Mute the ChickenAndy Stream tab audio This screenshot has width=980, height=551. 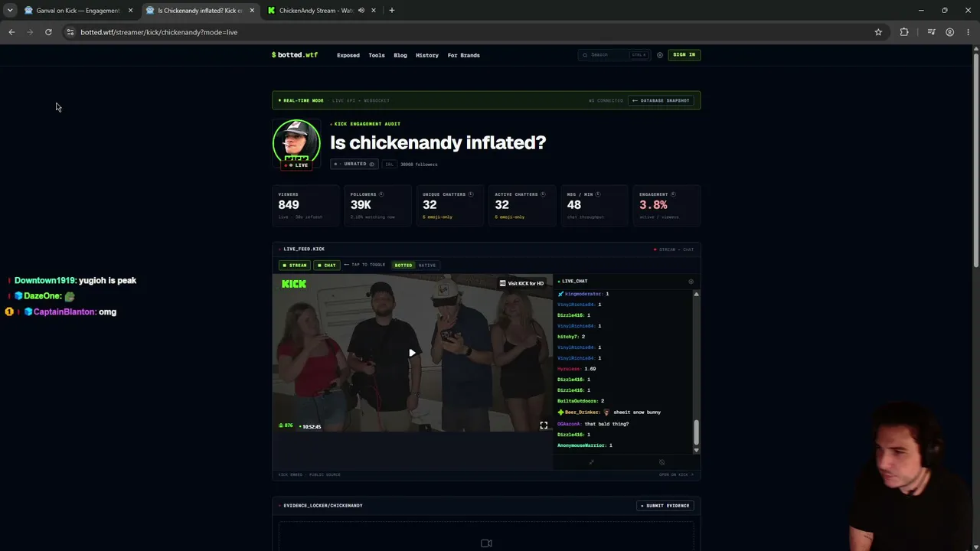tap(361, 11)
